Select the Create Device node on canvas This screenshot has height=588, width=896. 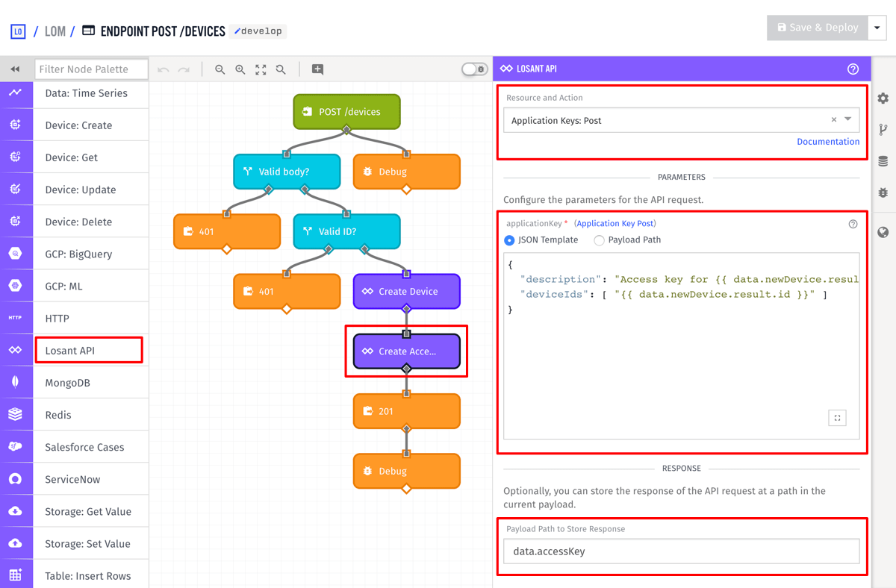(x=406, y=291)
